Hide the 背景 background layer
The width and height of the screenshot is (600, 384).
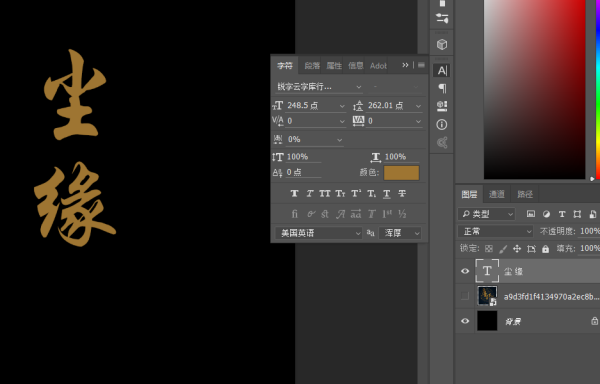click(x=465, y=321)
